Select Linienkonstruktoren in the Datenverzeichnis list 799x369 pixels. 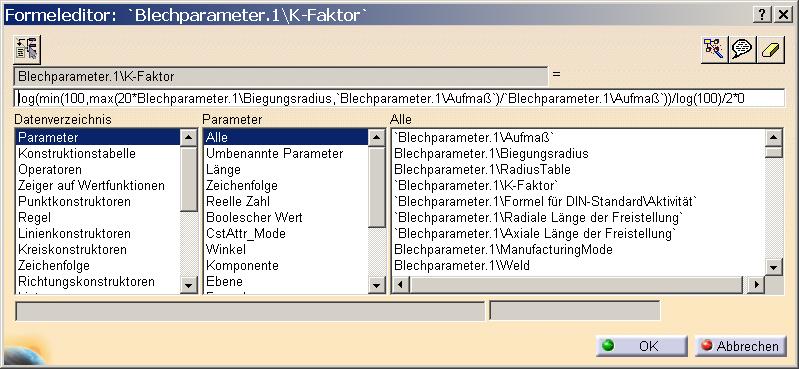point(98,233)
